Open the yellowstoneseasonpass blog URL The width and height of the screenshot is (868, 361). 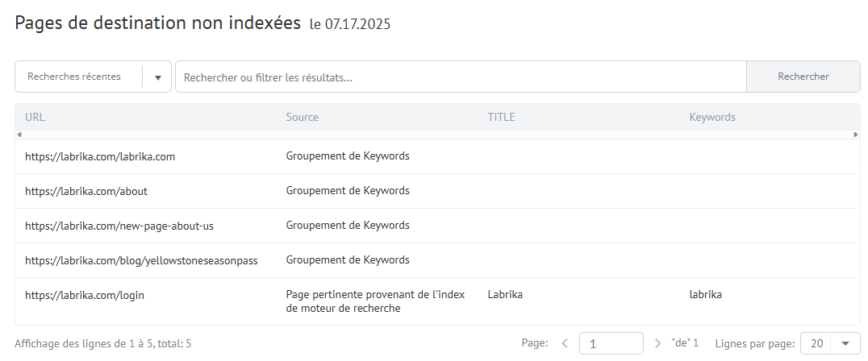[141, 261]
